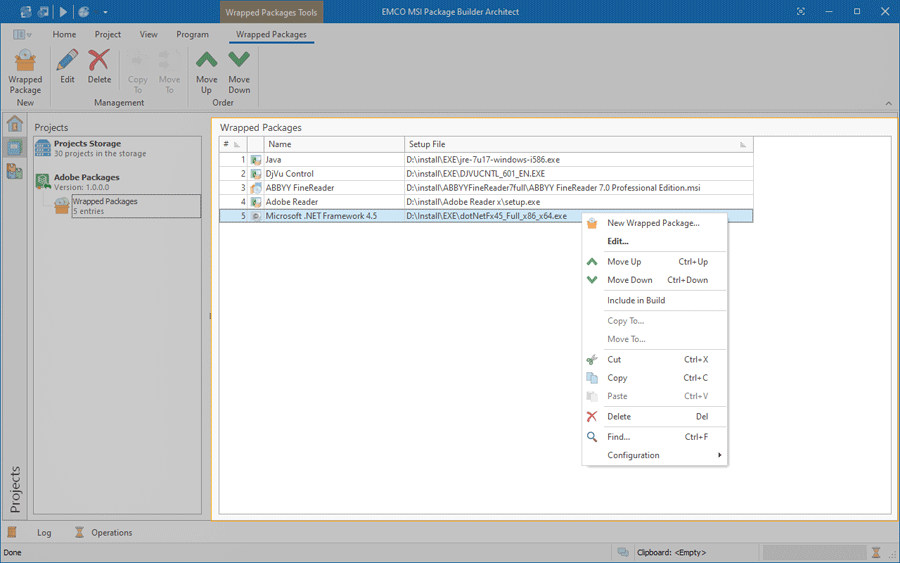The image size is (900, 563).
Task: Choose Copy Ctrl+C in context menu
Action: pyautogui.click(x=654, y=378)
